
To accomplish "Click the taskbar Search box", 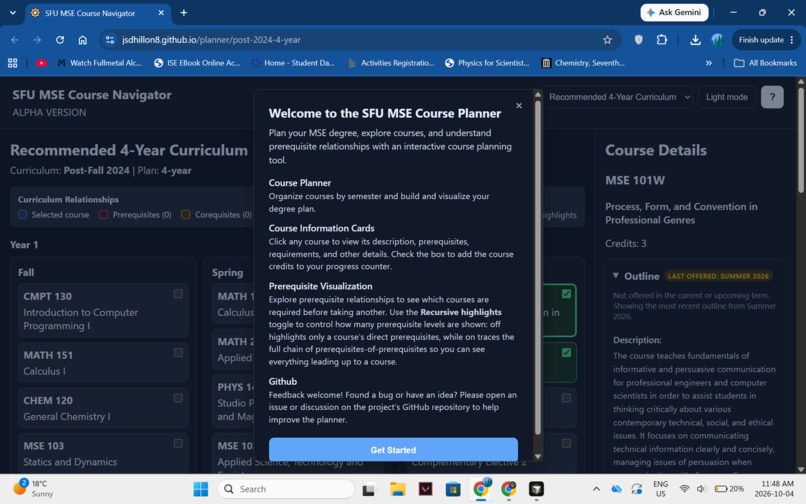I will coord(286,489).
